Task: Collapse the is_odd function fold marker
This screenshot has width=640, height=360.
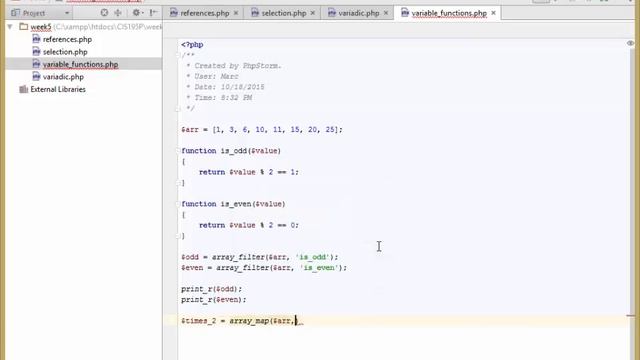Action: tap(178, 151)
